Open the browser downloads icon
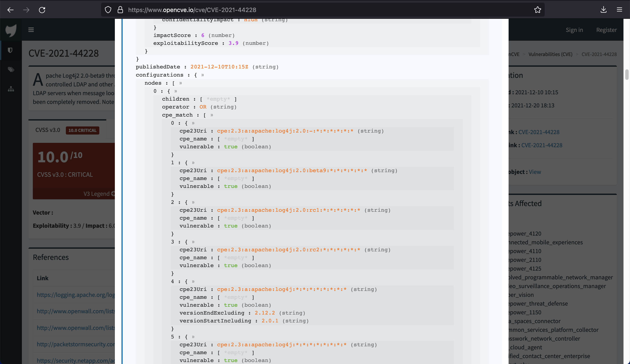 coord(604,10)
